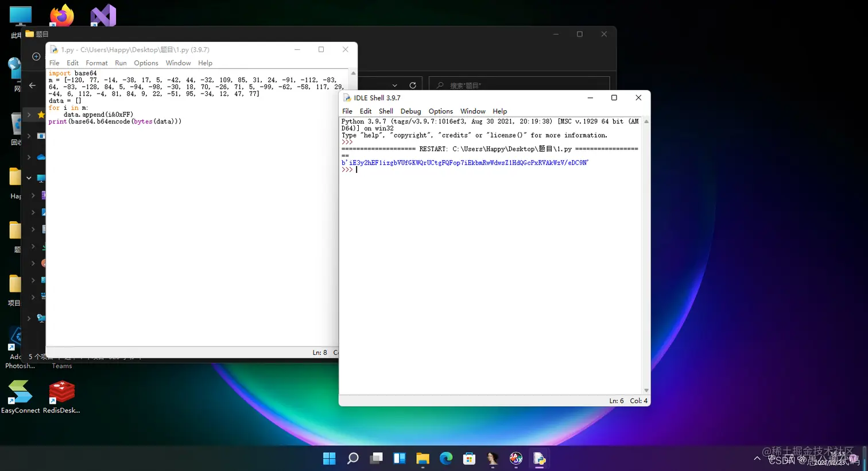Open Options menu in IDLE Shell
The width and height of the screenshot is (868, 471).
pyautogui.click(x=441, y=111)
